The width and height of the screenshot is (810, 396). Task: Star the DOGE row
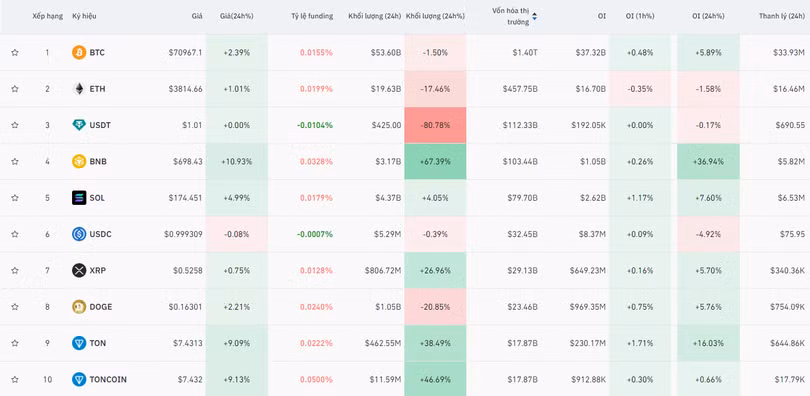pos(15,307)
